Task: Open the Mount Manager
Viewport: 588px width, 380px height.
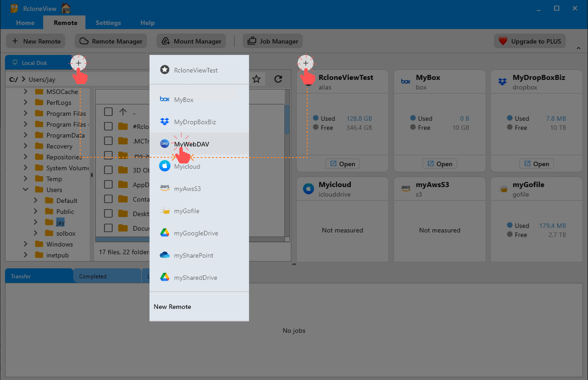Action: [191, 41]
